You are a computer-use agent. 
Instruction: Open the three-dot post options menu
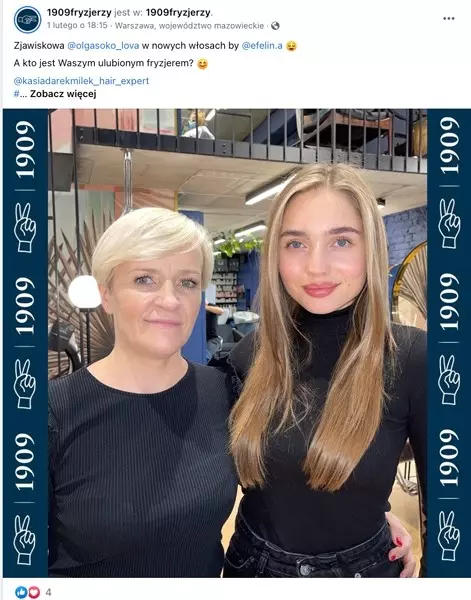pyautogui.click(x=448, y=18)
